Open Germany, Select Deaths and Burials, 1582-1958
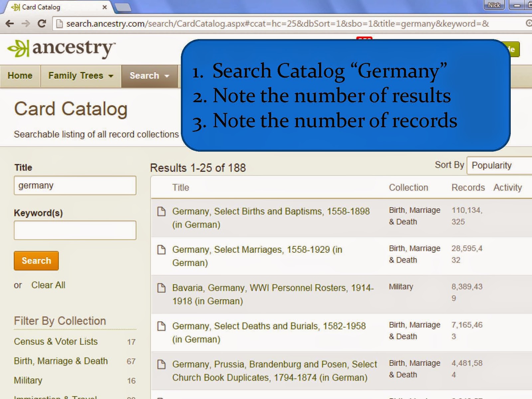The image size is (532, 399). pos(269,332)
